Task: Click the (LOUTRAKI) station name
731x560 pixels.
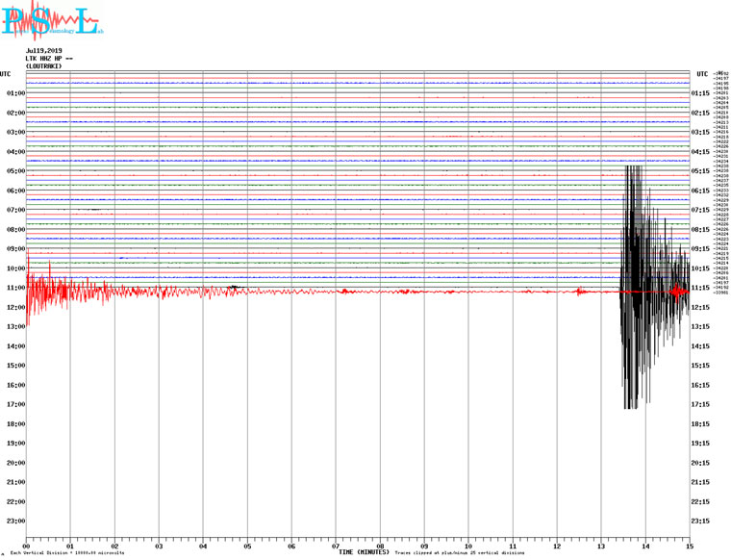Action: click(x=43, y=65)
